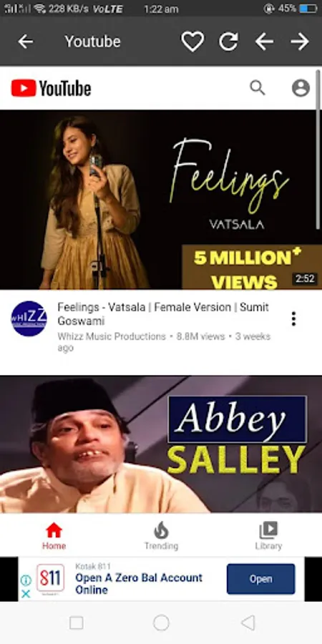The width and height of the screenshot is (322, 644).
Task: Click the Feelings - Vatsala video title
Action: click(x=163, y=314)
